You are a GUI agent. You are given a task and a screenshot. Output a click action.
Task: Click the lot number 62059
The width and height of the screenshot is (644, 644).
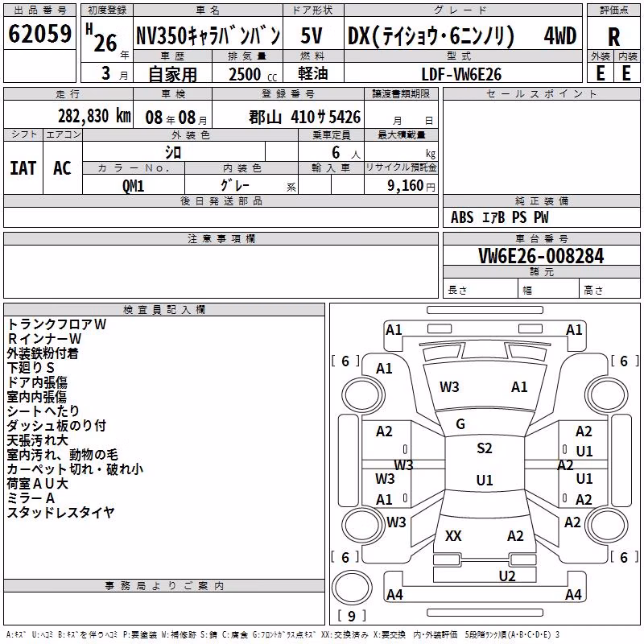pos(39,34)
